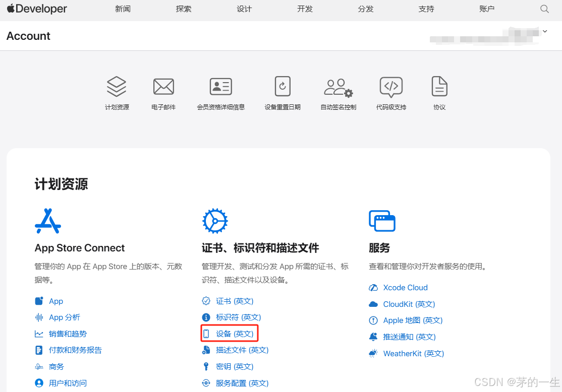Click the large certificates gear icon
This screenshot has height=392, width=562.
click(x=215, y=221)
